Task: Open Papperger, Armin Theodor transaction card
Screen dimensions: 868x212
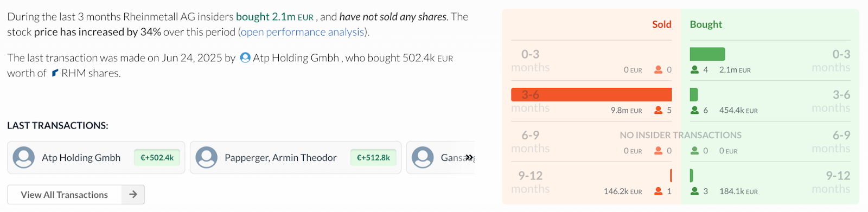Action: (296, 158)
